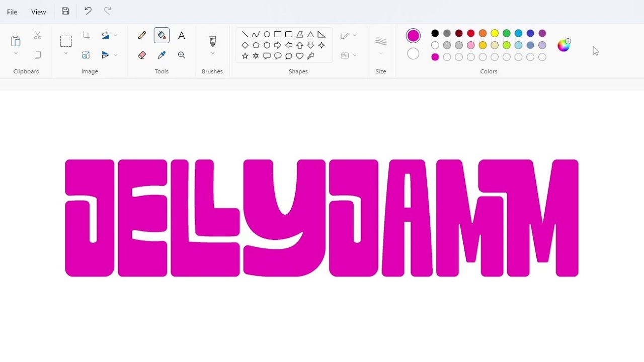The width and height of the screenshot is (644, 362).
Task: Click the Redo arrow
Action: click(x=107, y=11)
